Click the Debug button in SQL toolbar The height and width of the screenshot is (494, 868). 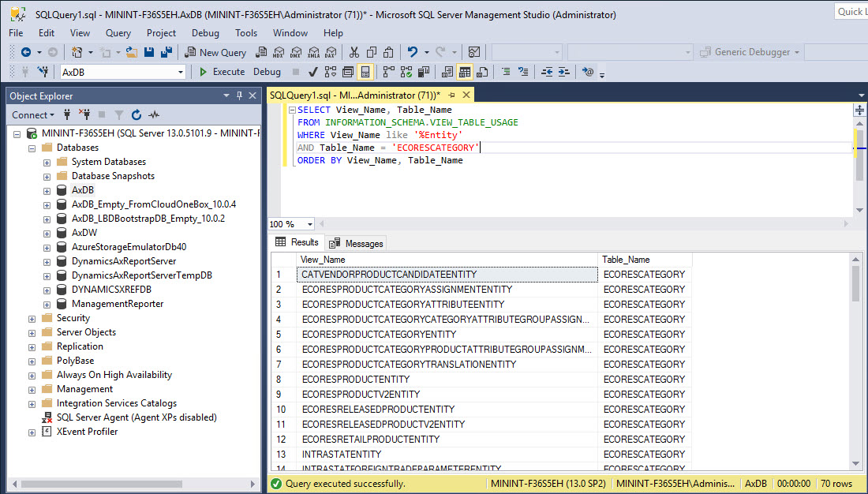[267, 72]
